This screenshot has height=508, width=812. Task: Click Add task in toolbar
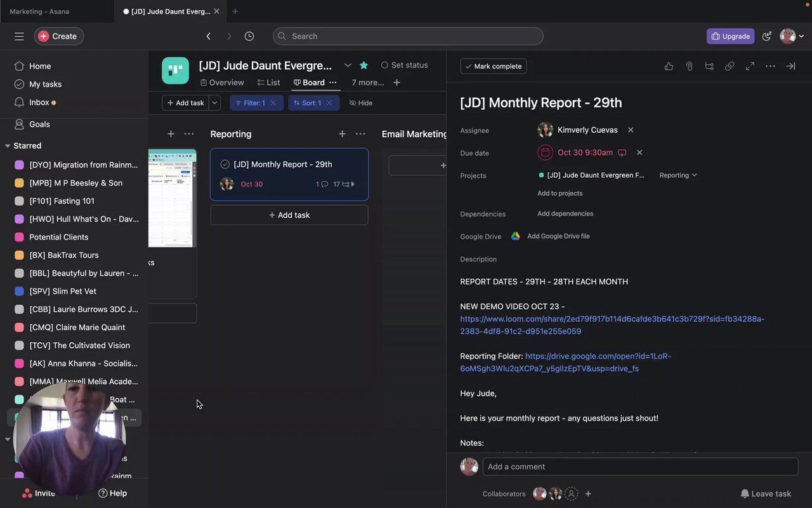tap(185, 103)
